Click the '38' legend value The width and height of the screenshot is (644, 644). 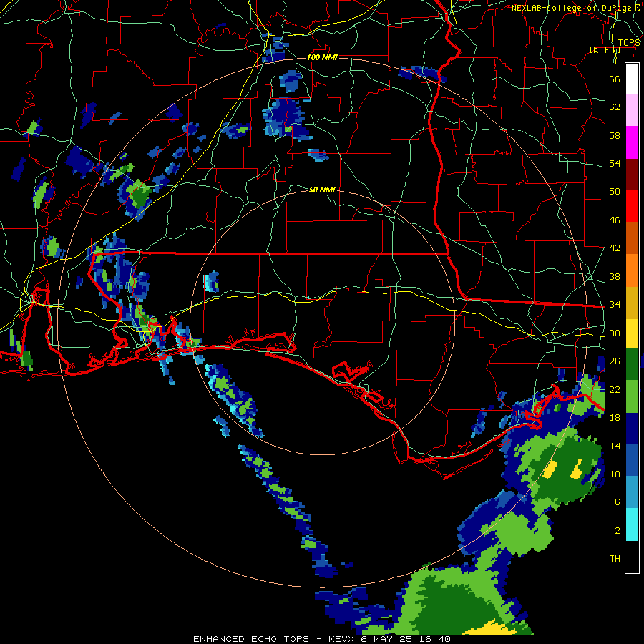tap(615, 277)
